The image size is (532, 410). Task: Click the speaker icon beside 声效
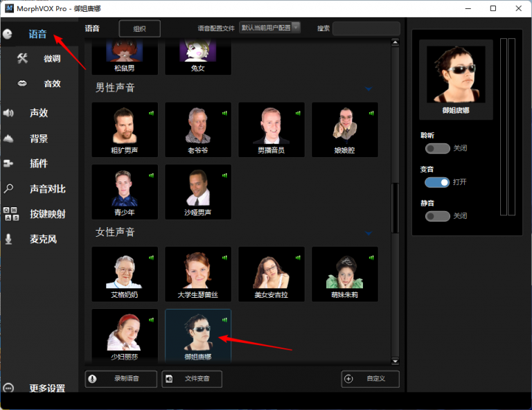(x=8, y=113)
